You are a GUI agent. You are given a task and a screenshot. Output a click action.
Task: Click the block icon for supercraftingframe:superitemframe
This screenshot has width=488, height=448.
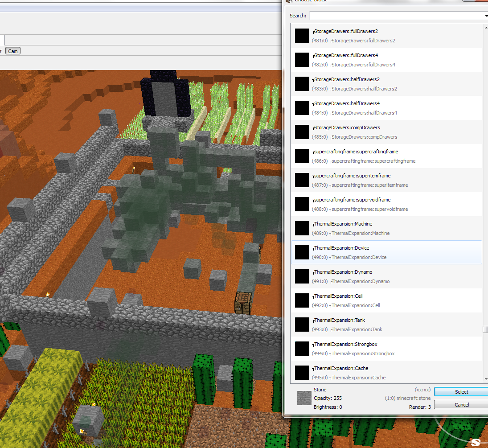click(302, 180)
